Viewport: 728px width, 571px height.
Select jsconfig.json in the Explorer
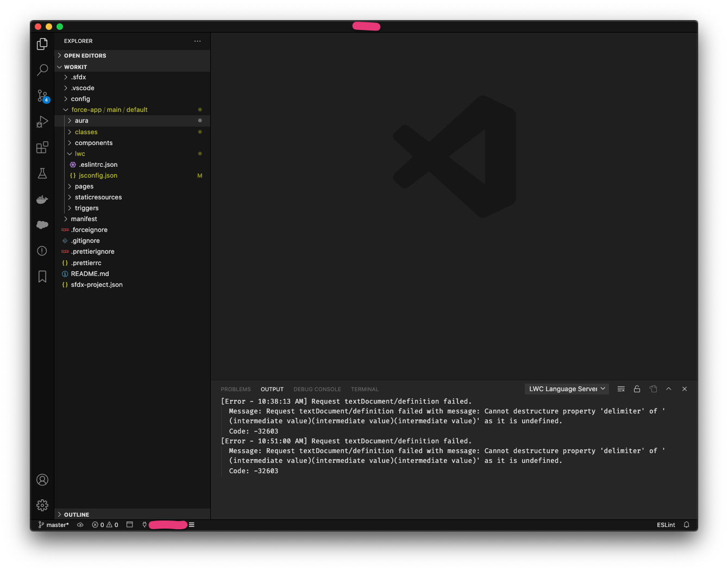point(98,175)
